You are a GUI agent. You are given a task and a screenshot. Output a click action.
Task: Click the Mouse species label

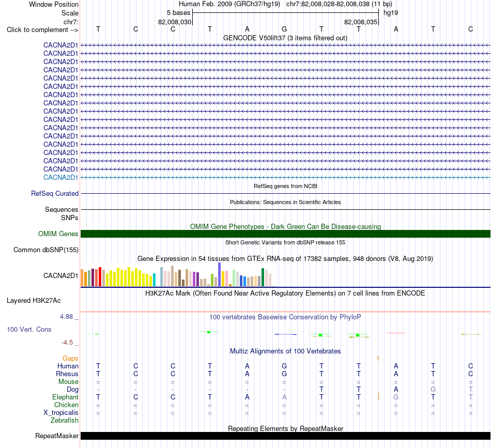click(x=68, y=382)
